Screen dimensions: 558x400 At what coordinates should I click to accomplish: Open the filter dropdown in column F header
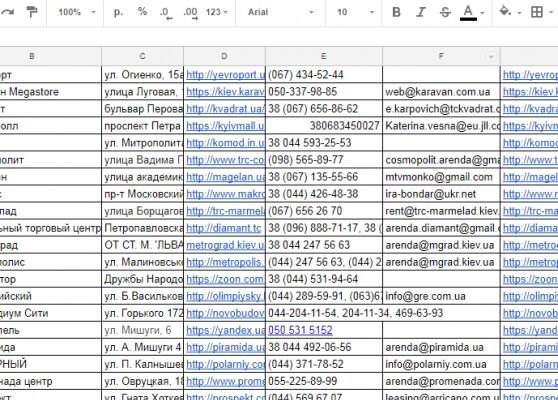(491, 57)
